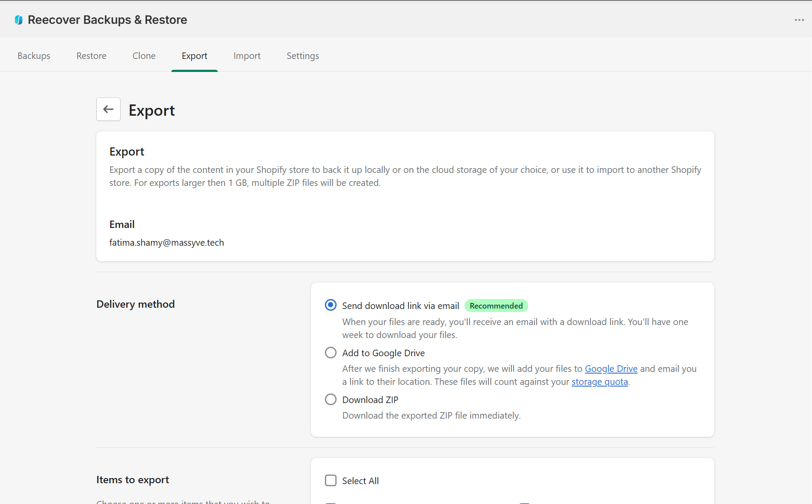
Task: Tick the Select All checkbox
Action: (x=331, y=481)
